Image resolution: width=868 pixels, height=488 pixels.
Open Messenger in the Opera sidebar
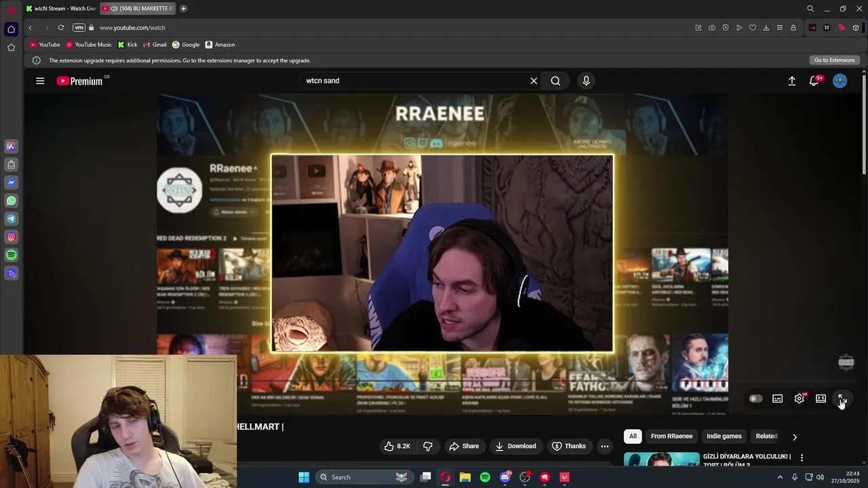[x=11, y=182]
